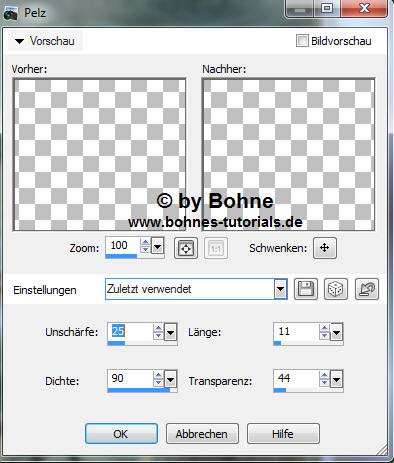Confirm with the OK button
394x463 pixels.
pos(121,434)
